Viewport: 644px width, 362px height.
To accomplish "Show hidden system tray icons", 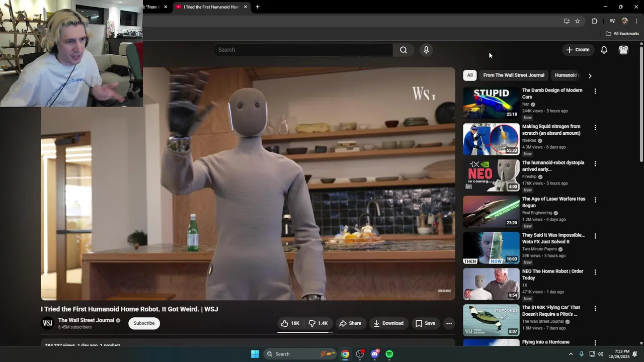I will [x=571, y=354].
